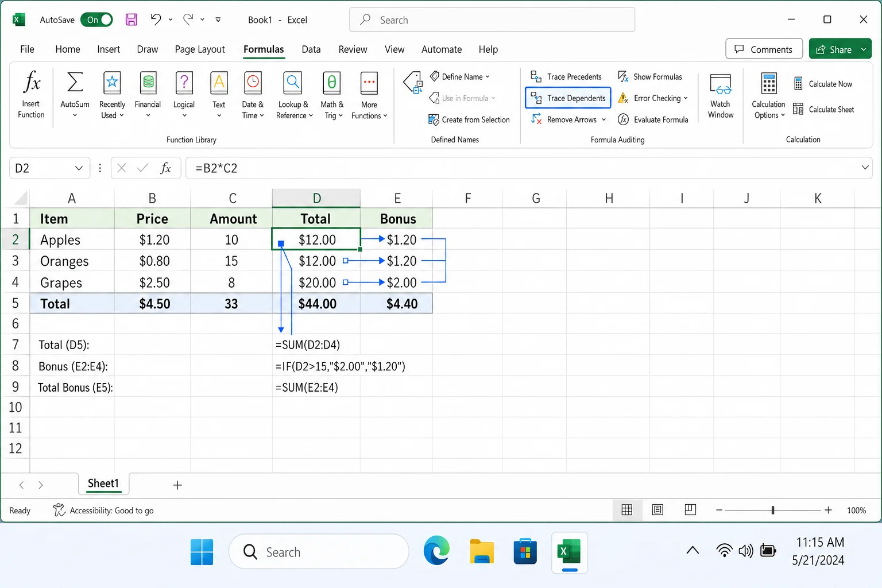Click Accessibility: Good to go status
The width and height of the screenshot is (882, 588).
104,510
